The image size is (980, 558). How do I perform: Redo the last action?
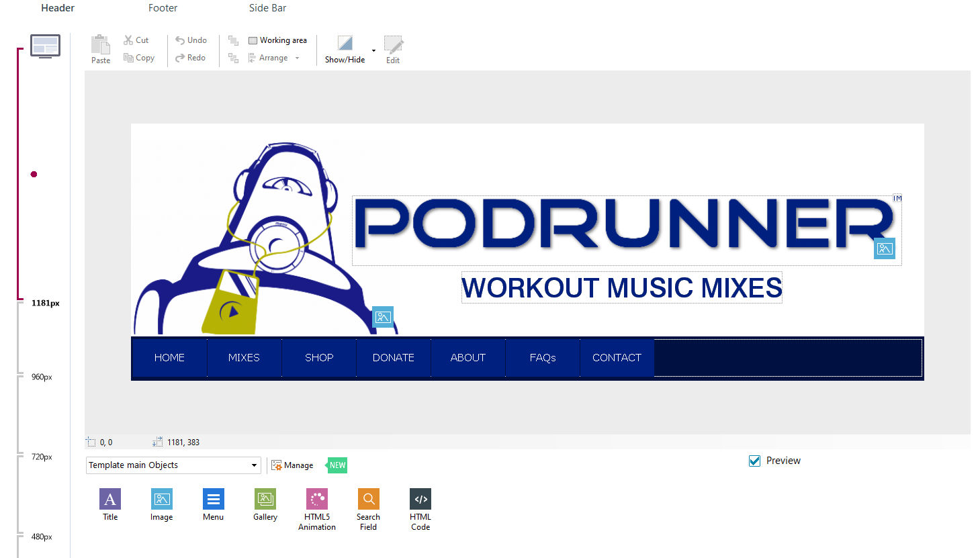click(191, 58)
